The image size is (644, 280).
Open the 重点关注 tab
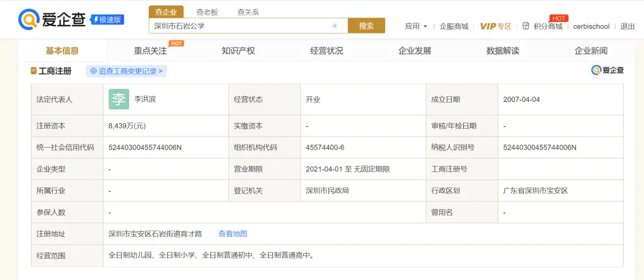click(x=150, y=51)
